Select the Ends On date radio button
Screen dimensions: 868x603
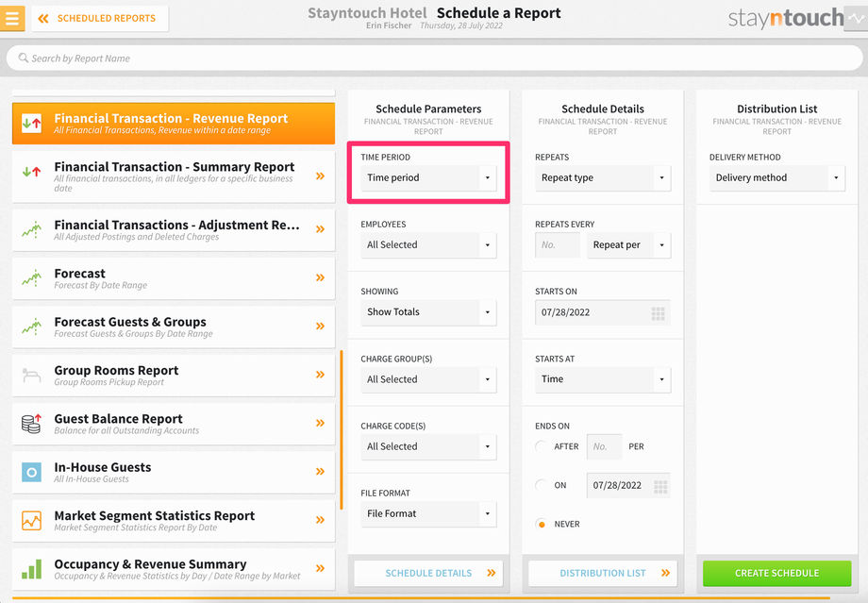(x=542, y=485)
